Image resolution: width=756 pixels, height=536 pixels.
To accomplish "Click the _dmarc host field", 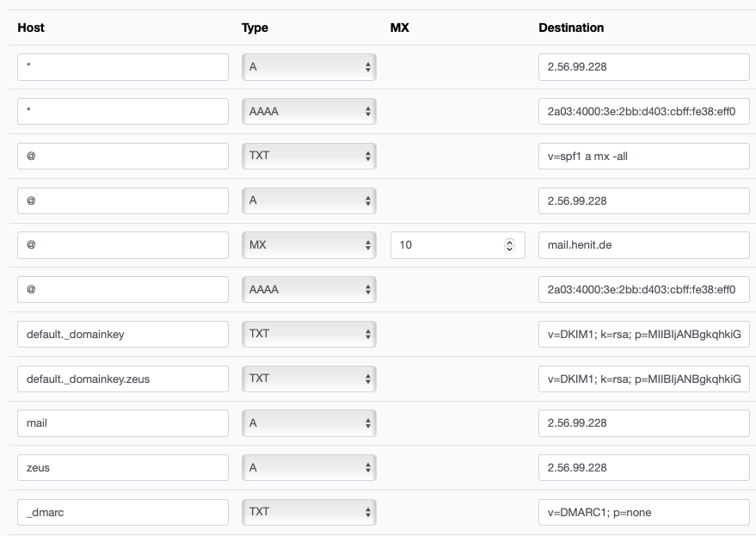I will tap(123, 512).
